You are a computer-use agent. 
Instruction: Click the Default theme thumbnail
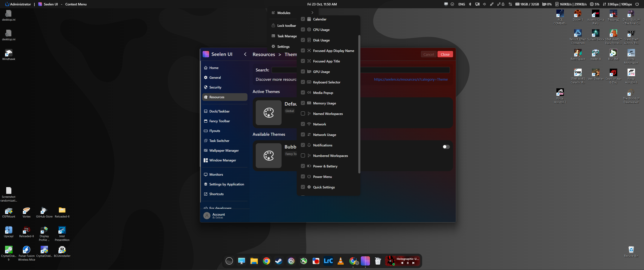pyautogui.click(x=268, y=113)
